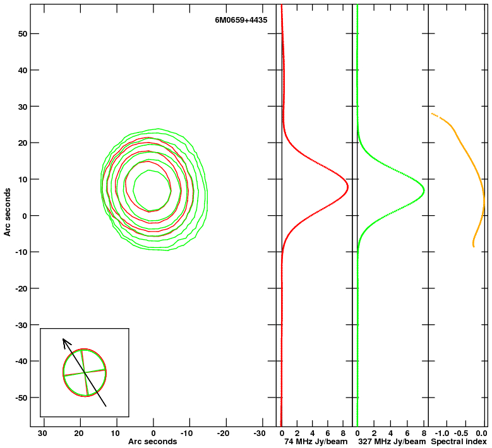Click the center of the contour map source
The image size is (492, 448).
tap(152, 191)
